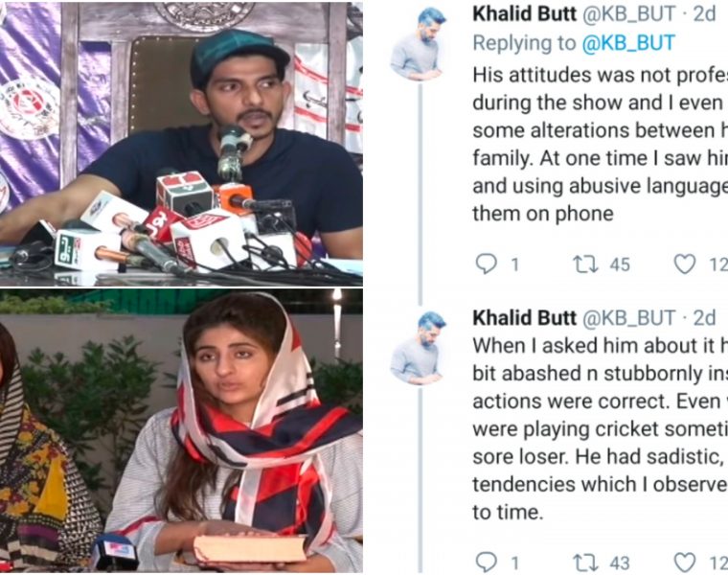Click reply icon on first tweet
The width and height of the screenshot is (728, 575).
pos(487,264)
